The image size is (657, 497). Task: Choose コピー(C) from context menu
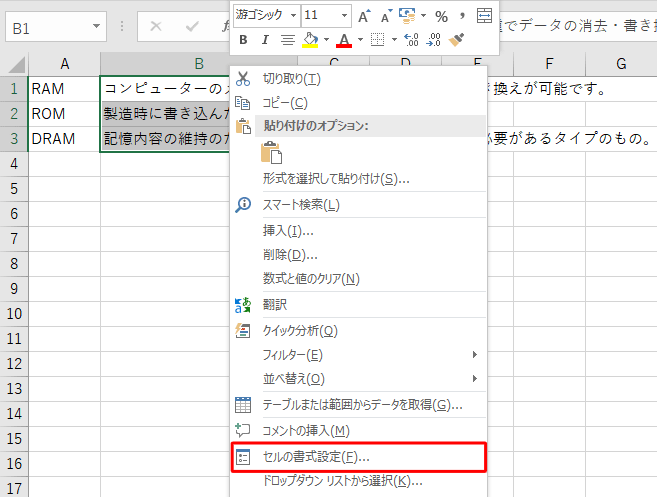point(359,103)
